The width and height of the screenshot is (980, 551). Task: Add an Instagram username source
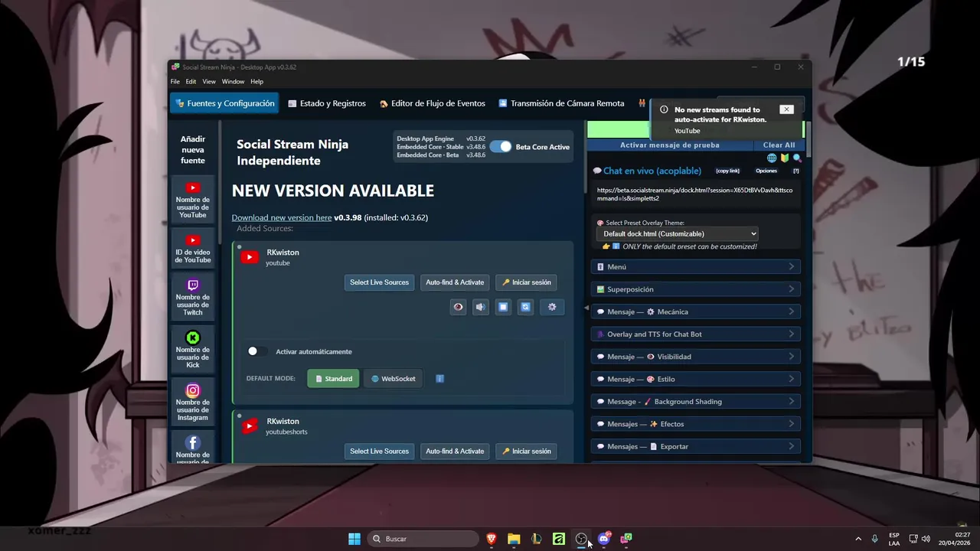(193, 403)
